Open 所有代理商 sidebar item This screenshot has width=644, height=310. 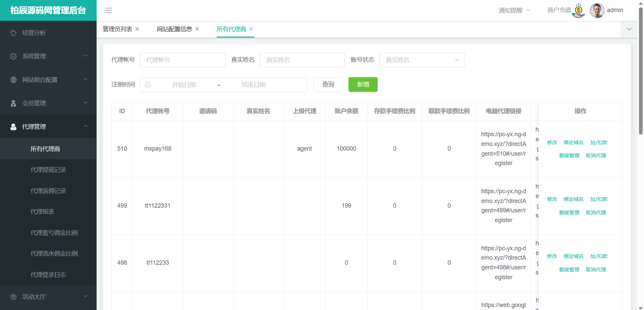pyautogui.click(x=48, y=149)
